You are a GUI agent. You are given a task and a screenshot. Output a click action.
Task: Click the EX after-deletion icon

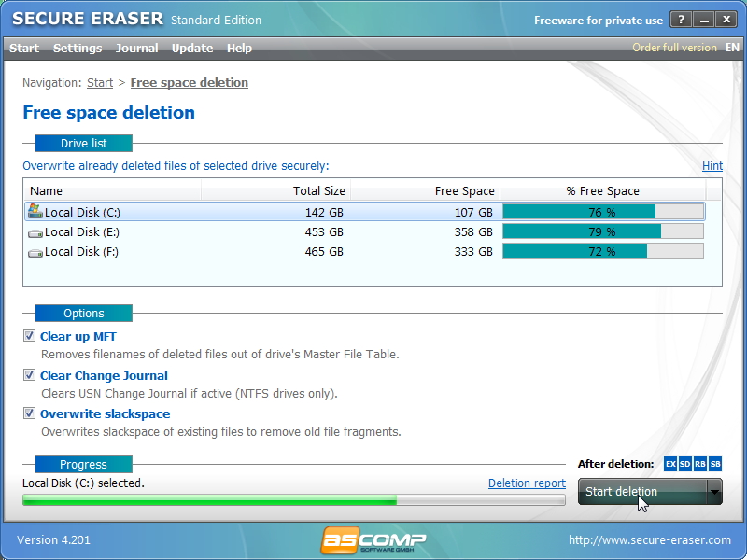click(x=670, y=464)
